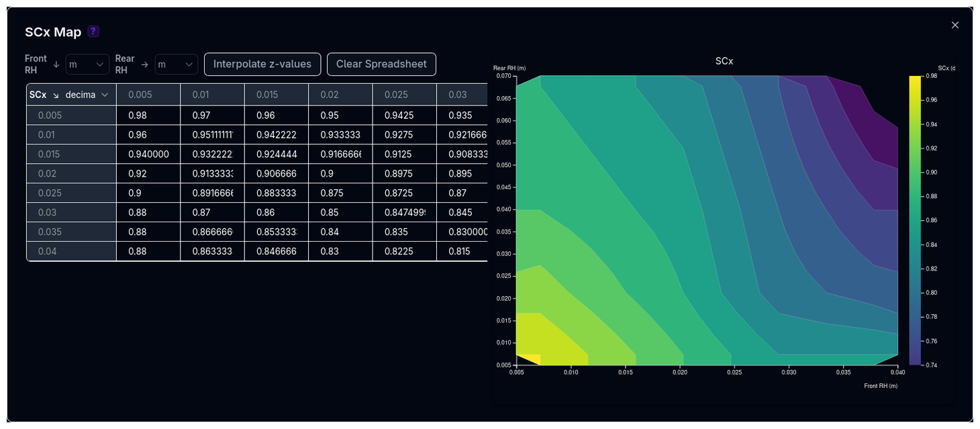Click the Front RH down arrow icon
The height and width of the screenshot is (429, 980).
tap(56, 64)
